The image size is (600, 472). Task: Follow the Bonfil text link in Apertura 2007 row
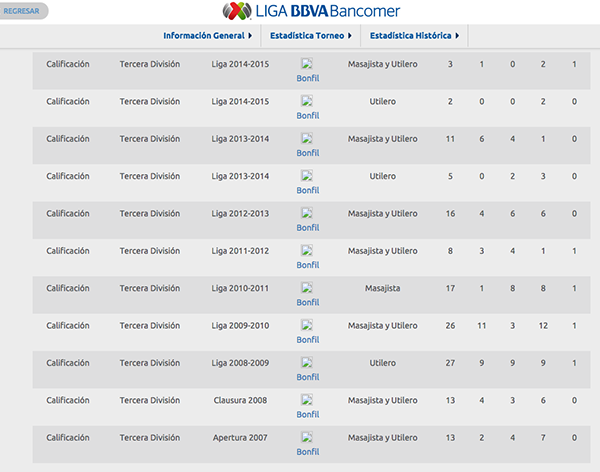point(308,452)
